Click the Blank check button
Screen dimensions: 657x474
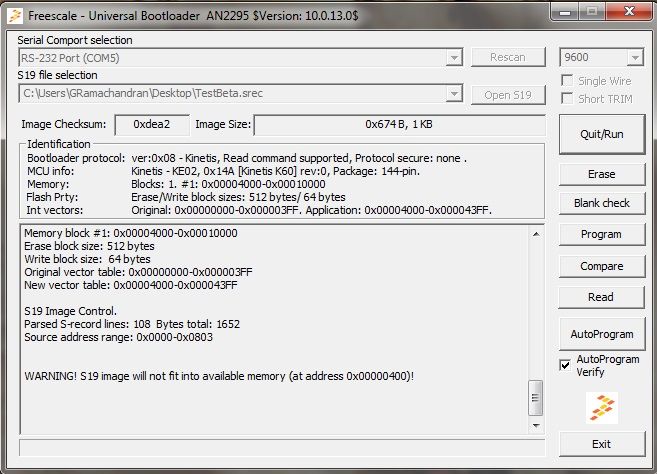[x=602, y=203]
